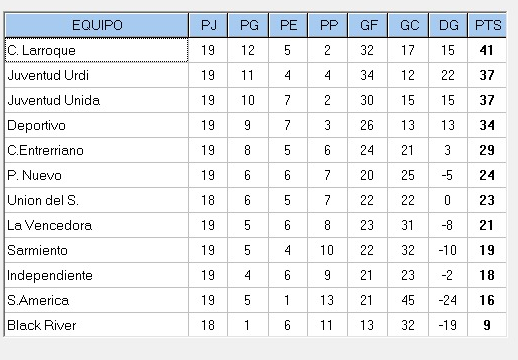The image size is (518, 360).
Task: Select the GF column header
Action: coord(368,25)
